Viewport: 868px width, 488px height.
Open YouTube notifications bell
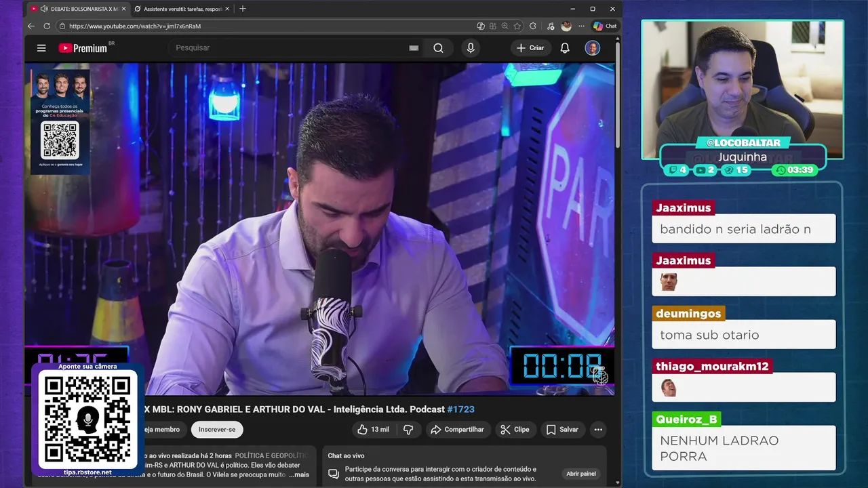(564, 48)
